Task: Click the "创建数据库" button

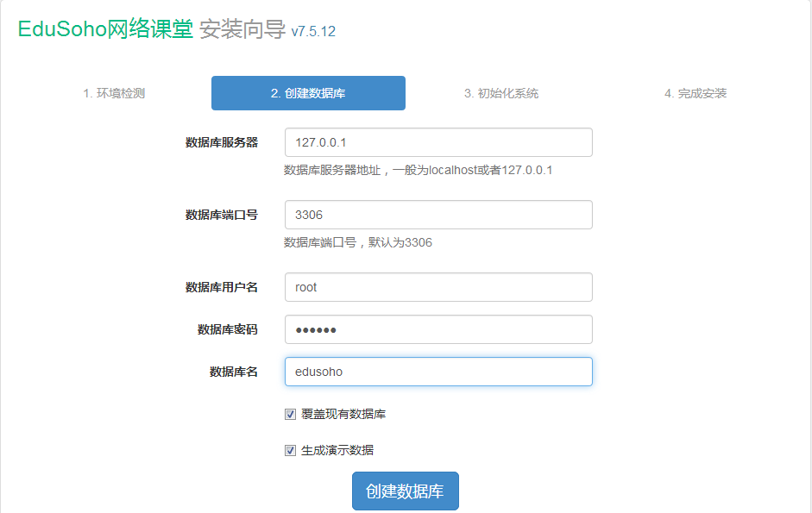Action: 405,490
